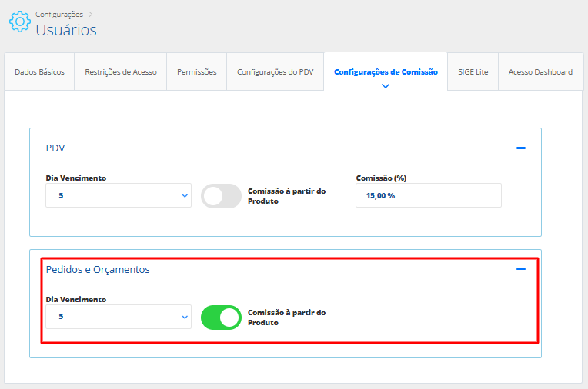Open the Restrições de Acesso tab
588x389 pixels.
(120, 72)
